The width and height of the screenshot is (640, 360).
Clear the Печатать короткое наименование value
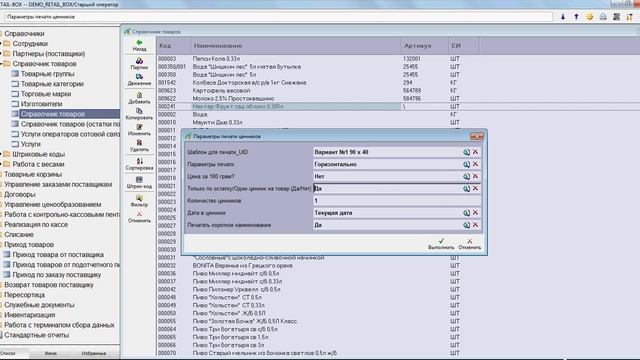(x=475, y=225)
